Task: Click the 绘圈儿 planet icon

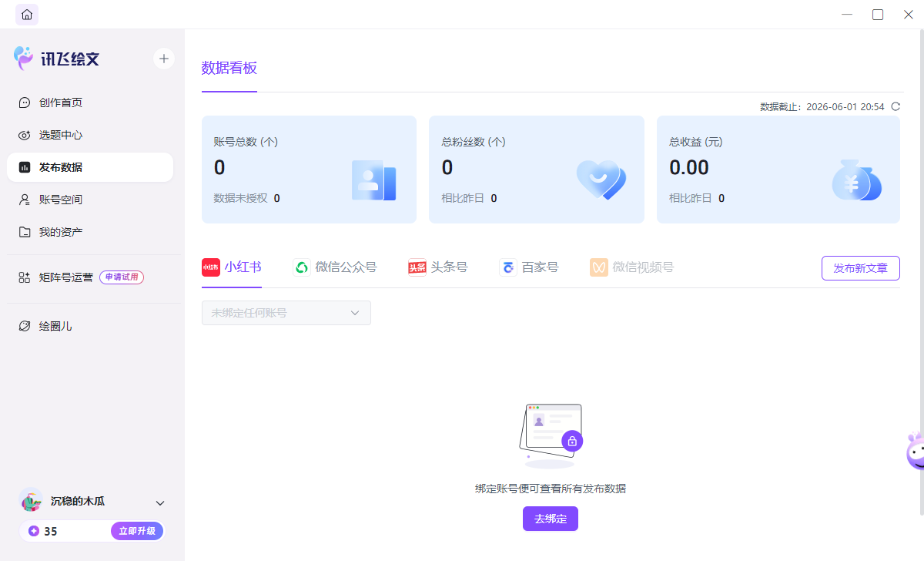Action: coord(25,326)
